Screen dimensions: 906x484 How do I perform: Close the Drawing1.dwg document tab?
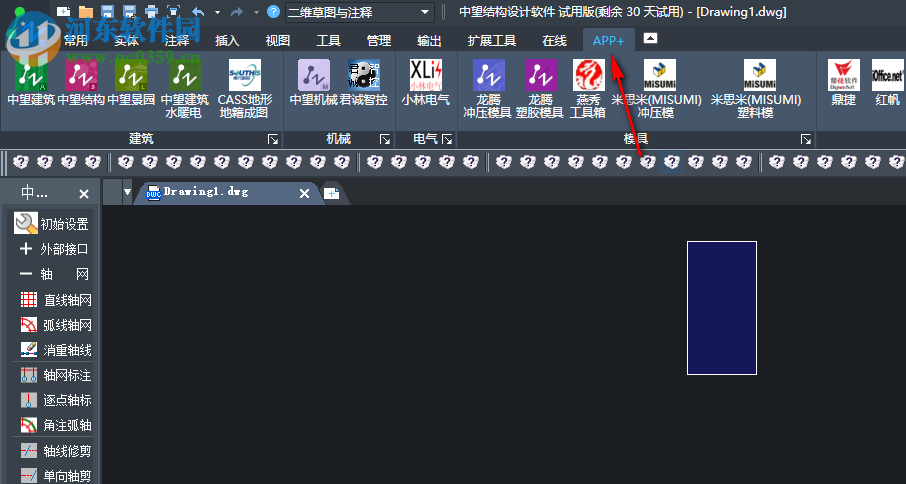tap(305, 193)
